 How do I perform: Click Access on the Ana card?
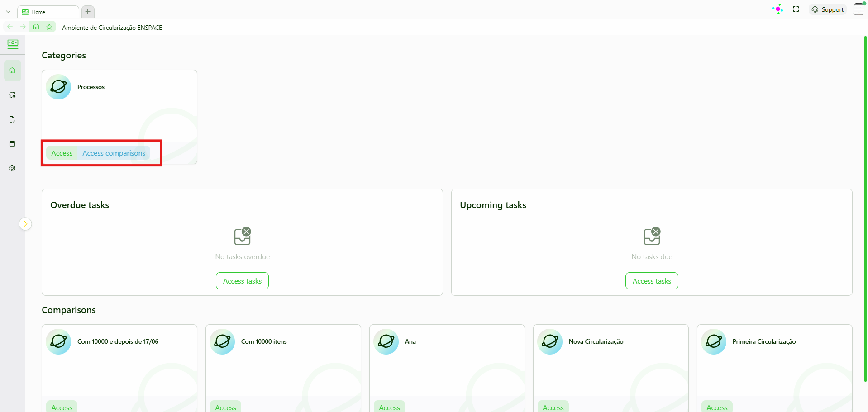click(390, 407)
